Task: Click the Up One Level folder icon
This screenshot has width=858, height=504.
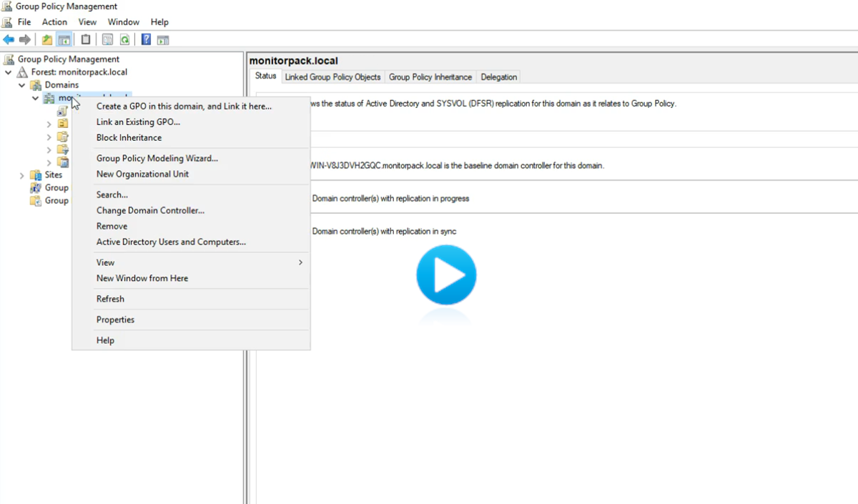Action: [47, 40]
